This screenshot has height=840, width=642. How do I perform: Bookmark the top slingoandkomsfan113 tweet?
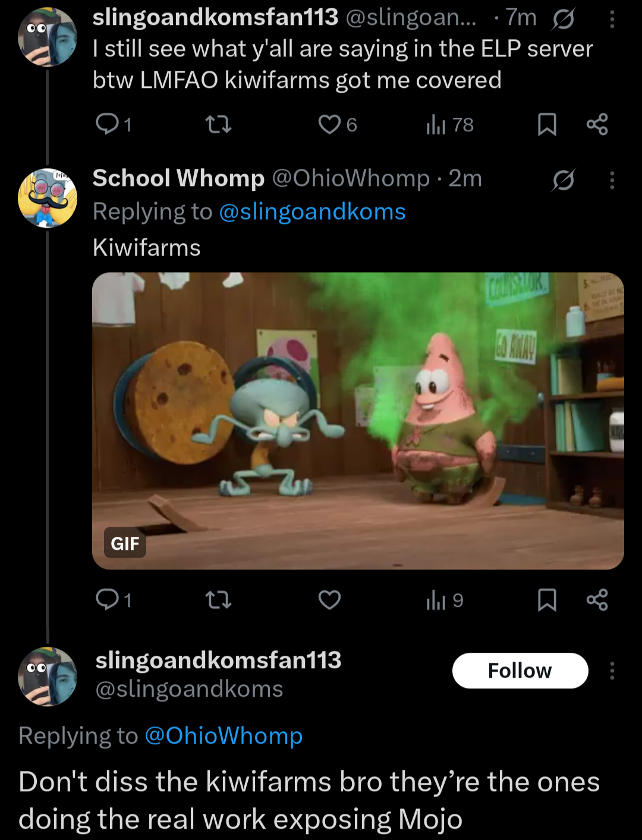547,124
